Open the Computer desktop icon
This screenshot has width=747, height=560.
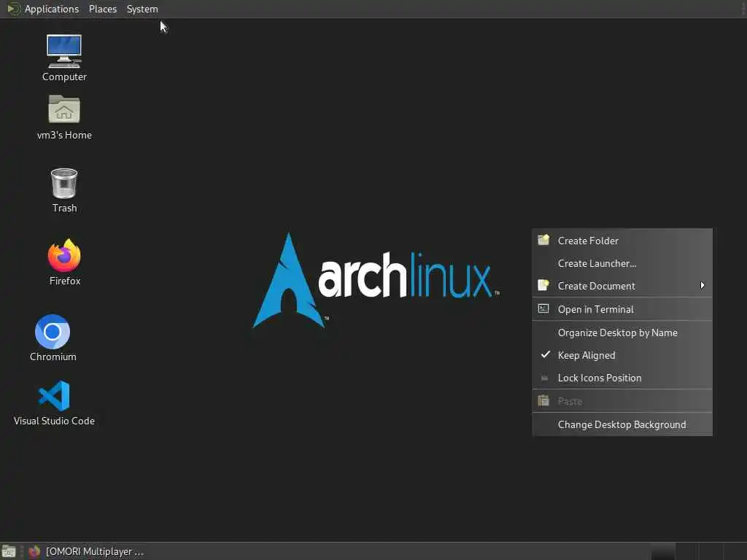click(64, 58)
